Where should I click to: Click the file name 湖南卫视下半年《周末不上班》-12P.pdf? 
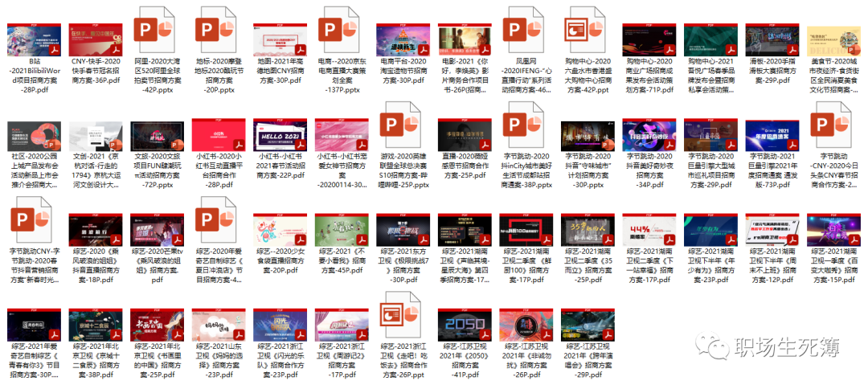click(772, 265)
